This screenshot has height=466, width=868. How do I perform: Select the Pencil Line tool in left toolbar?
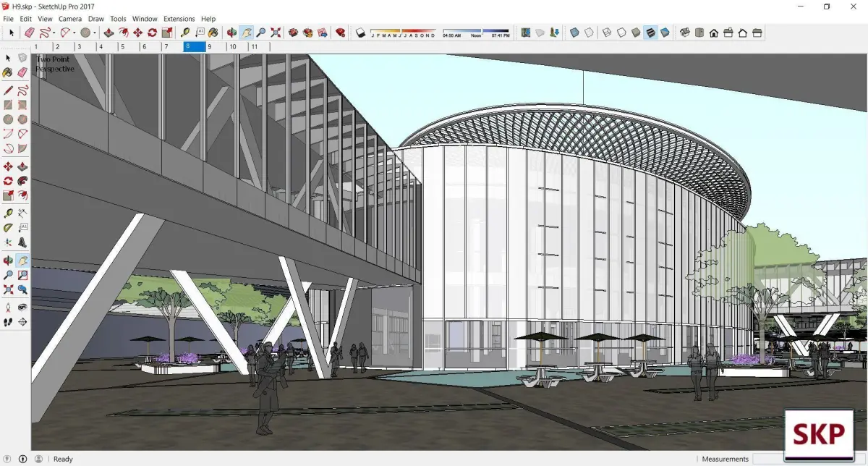[x=8, y=90]
